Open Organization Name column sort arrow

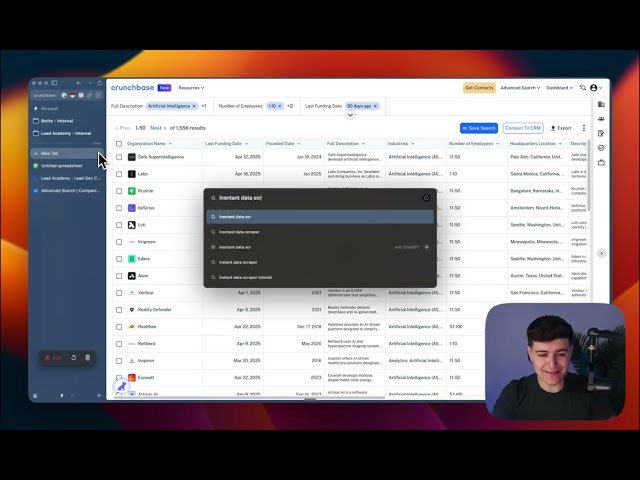pyautogui.click(x=170, y=144)
